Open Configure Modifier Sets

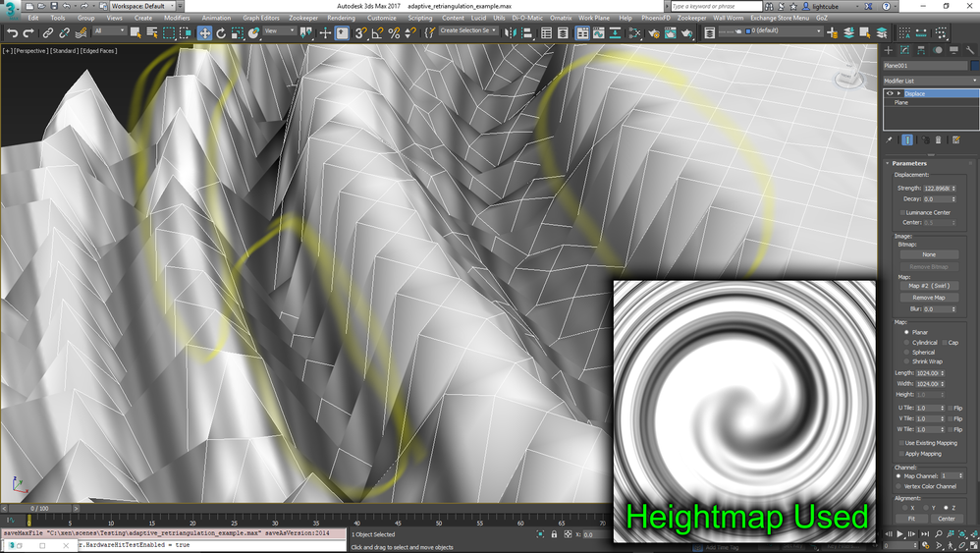(x=955, y=139)
